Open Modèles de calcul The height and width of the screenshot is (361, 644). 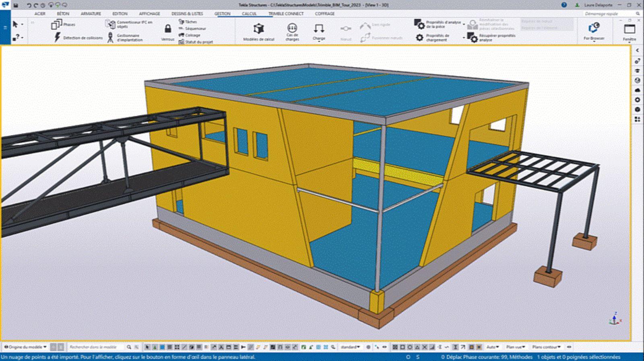pos(258,32)
